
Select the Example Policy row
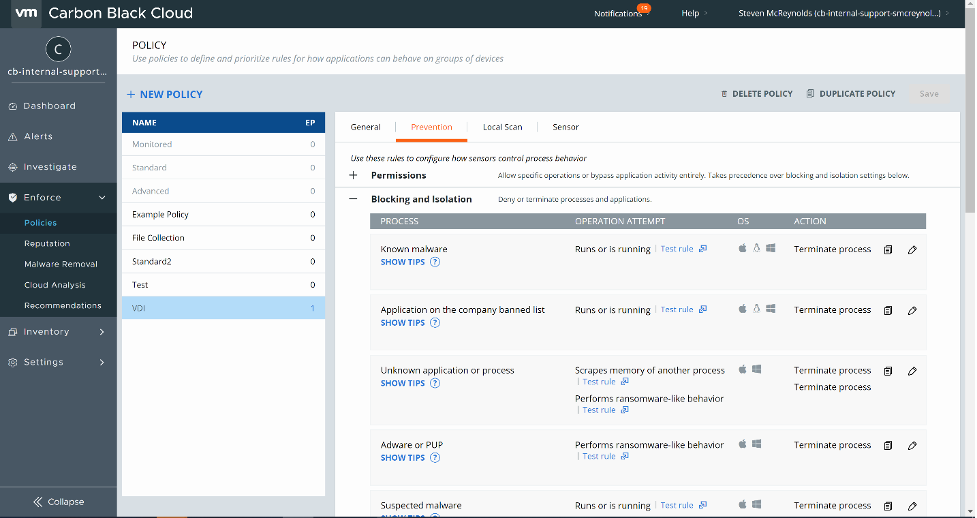pyautogui.click(x=223, y=214)
